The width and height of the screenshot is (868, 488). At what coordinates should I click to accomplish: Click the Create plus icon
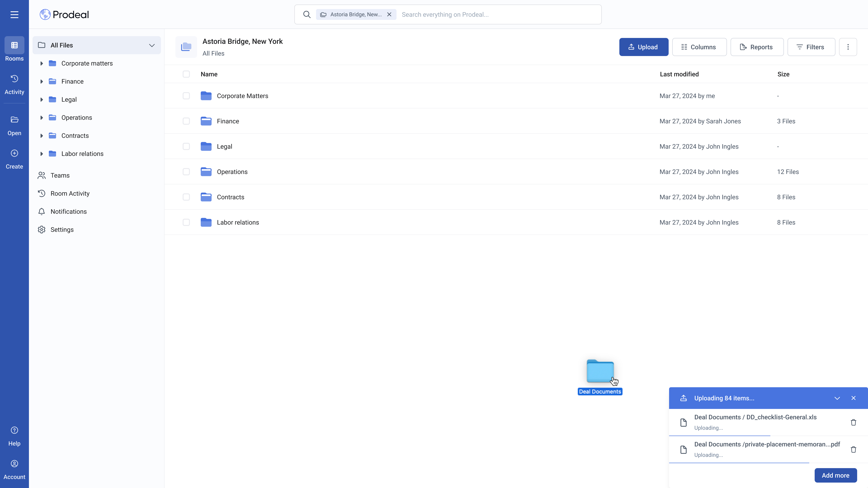click(x=14, y=153)
